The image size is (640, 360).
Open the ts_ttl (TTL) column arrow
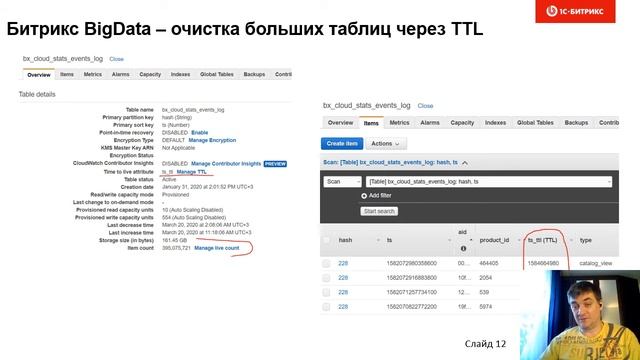[x=571, y=240]
